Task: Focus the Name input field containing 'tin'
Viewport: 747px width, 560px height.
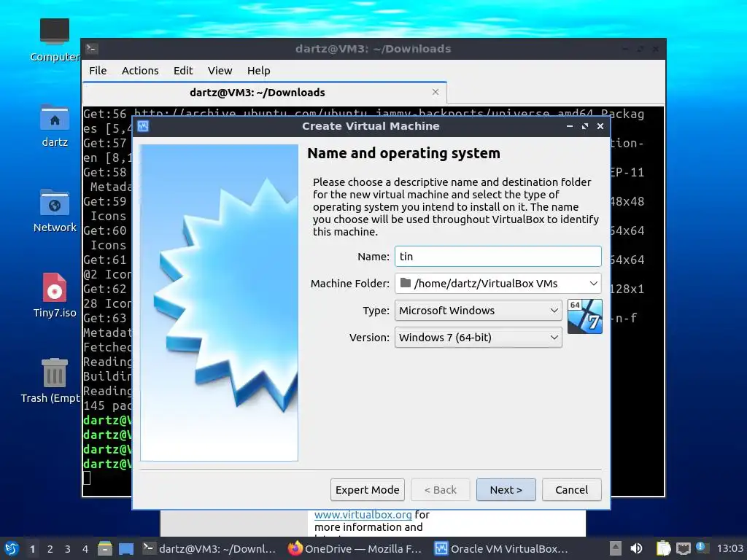Action: (x=498, y=256)
